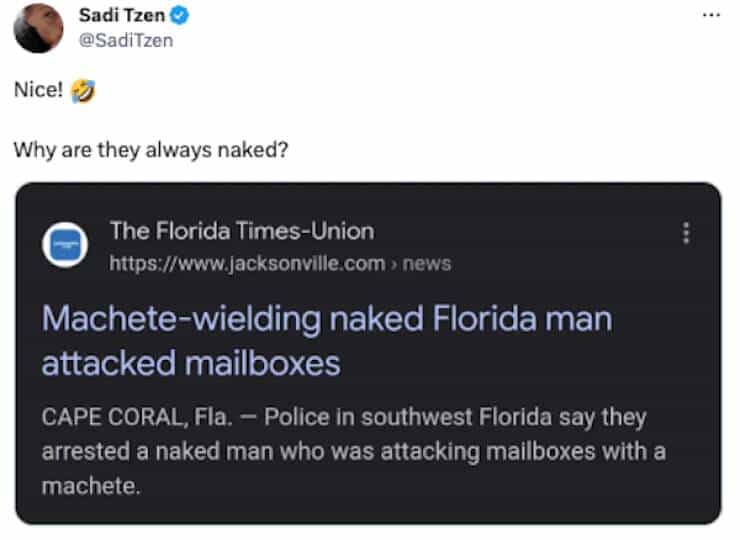The image size is (740, 540).
Task: Open the Machete-wielding naked Florida man headline
Action: click(x=326, y=320)
